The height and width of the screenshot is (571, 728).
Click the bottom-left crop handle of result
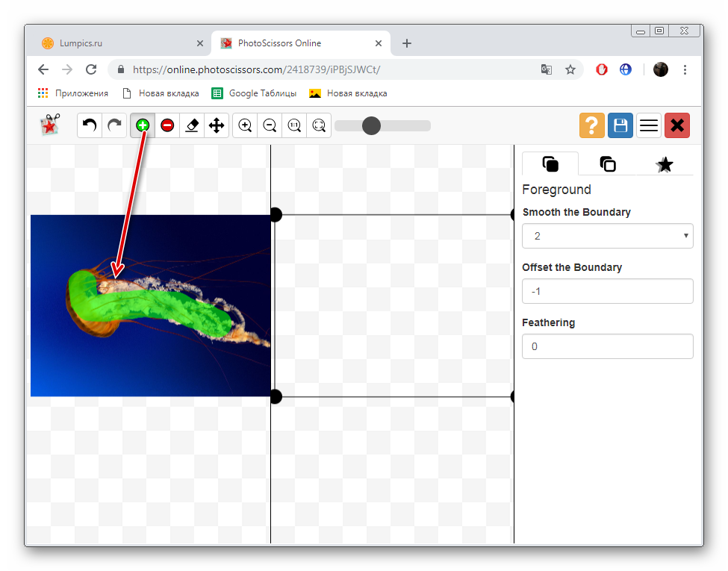point(276,396)
